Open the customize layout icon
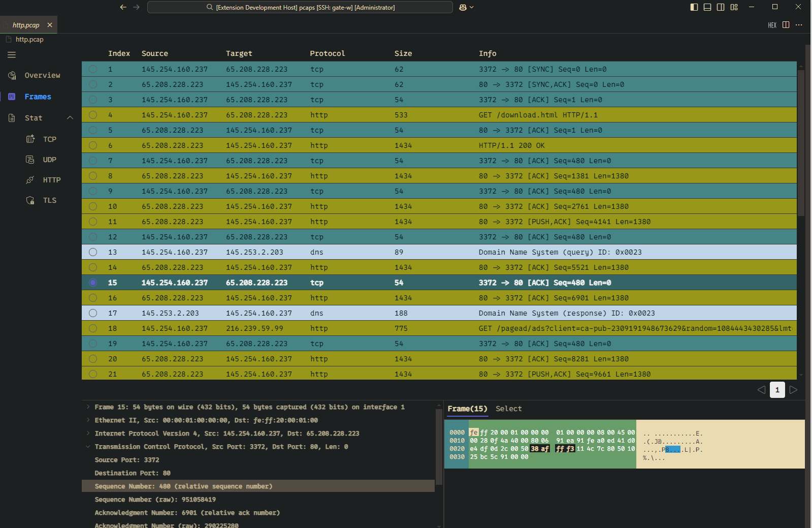The width and height of the screenshot is (812, 528). (x=734, y=7)
